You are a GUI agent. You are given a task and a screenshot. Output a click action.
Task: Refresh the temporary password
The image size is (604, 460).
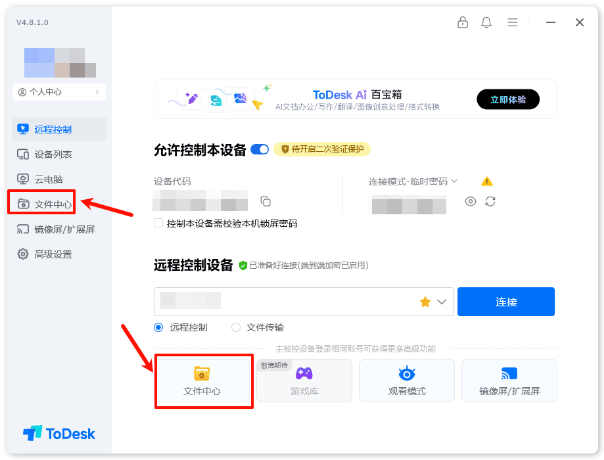coord(490,201)
